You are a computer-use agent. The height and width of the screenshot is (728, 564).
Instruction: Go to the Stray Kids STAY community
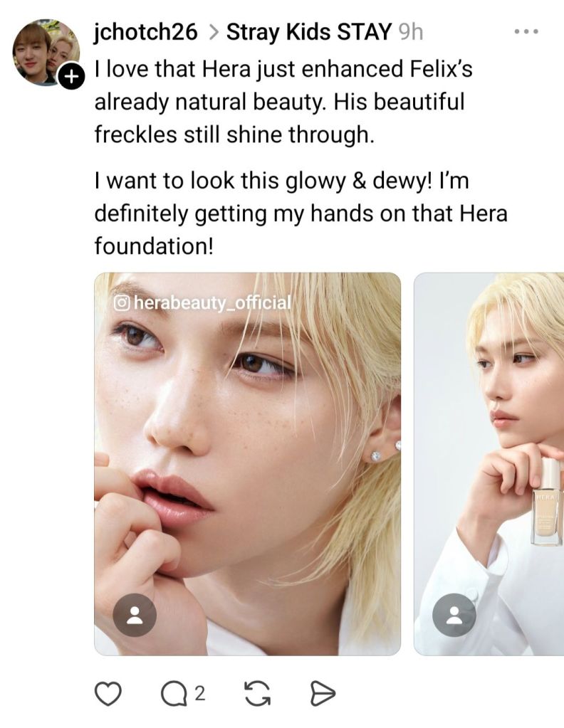(308, 32)
